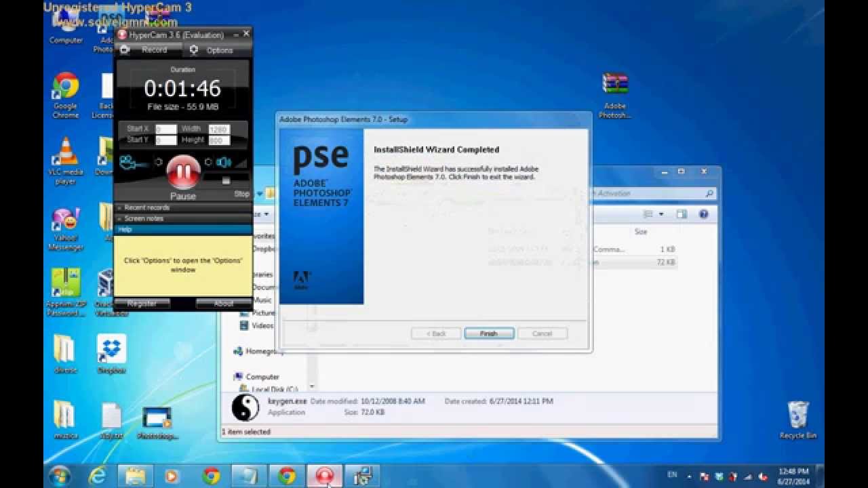Show hidden system tray icons

pyautogui.click(x=690, y=476)
